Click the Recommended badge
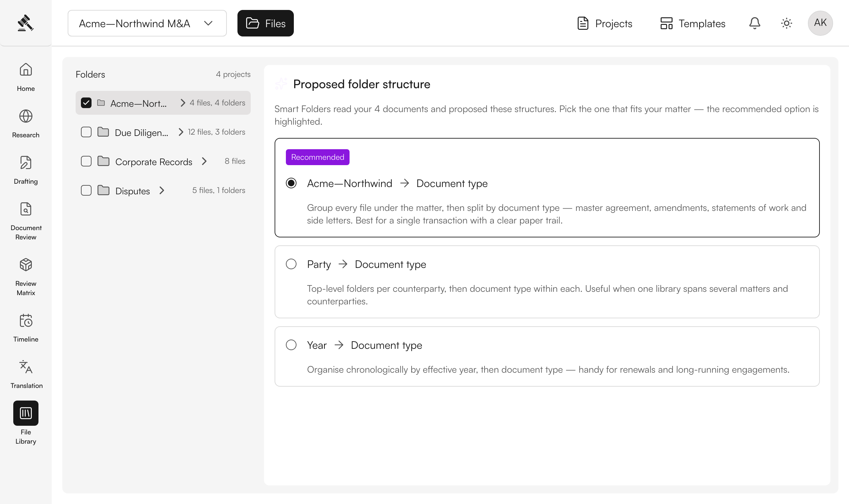 (317, 157)
